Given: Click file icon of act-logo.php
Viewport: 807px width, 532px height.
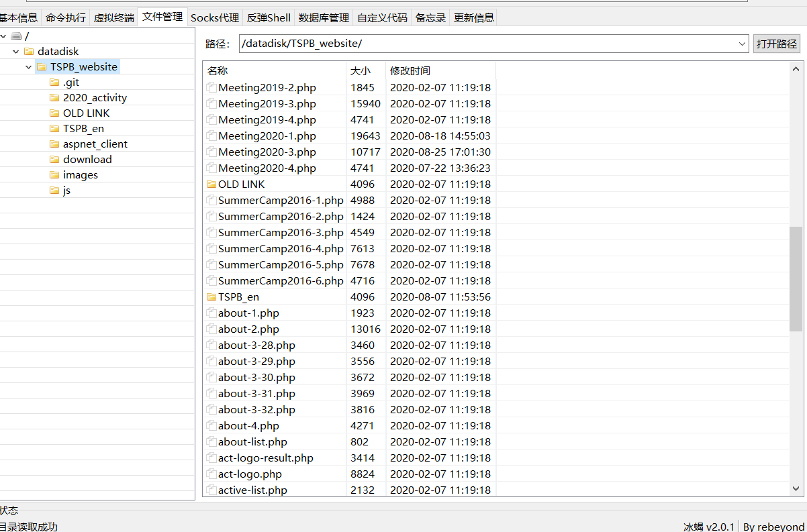Looking at the screenshot, I should tap(211, 474).
